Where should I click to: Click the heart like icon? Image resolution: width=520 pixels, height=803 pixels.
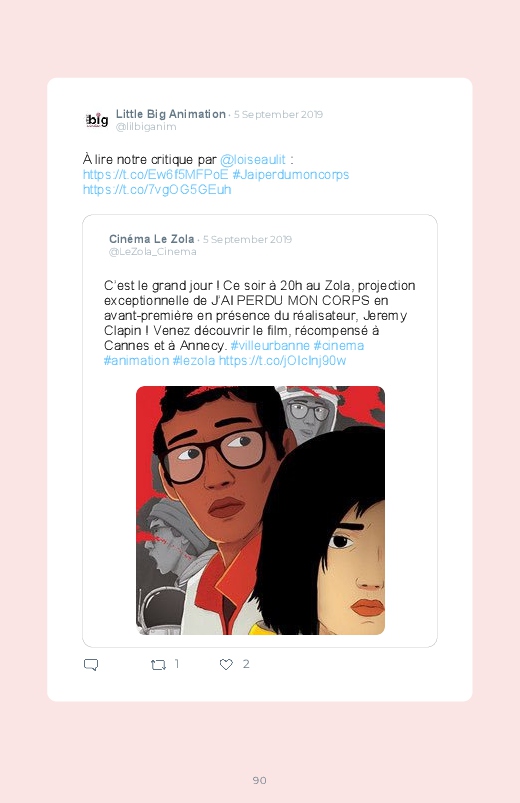click(226, 664)
